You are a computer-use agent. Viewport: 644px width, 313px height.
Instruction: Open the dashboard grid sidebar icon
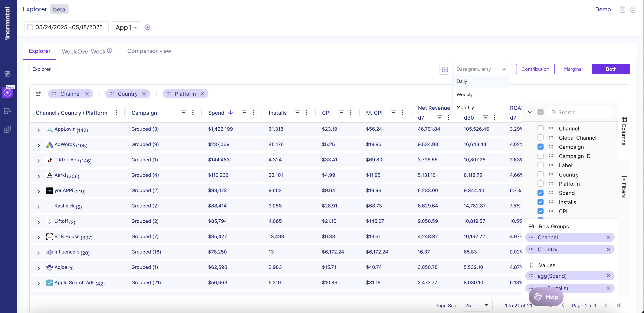(7, 74)
